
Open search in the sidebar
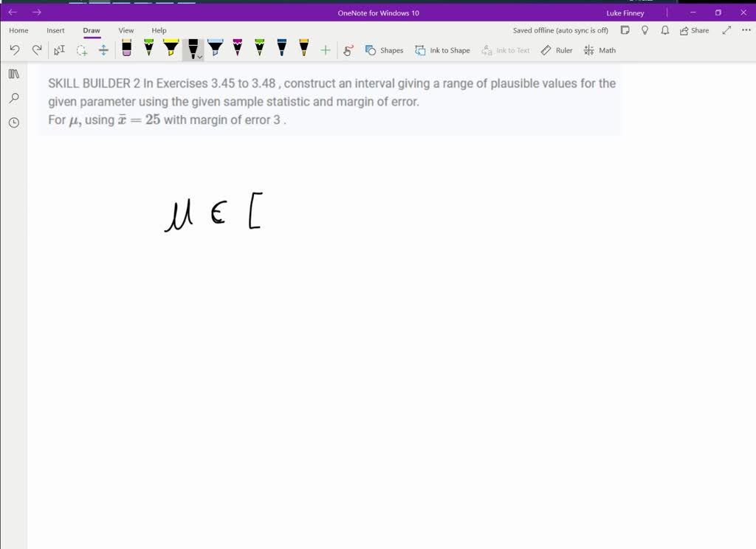coord(13,98)
